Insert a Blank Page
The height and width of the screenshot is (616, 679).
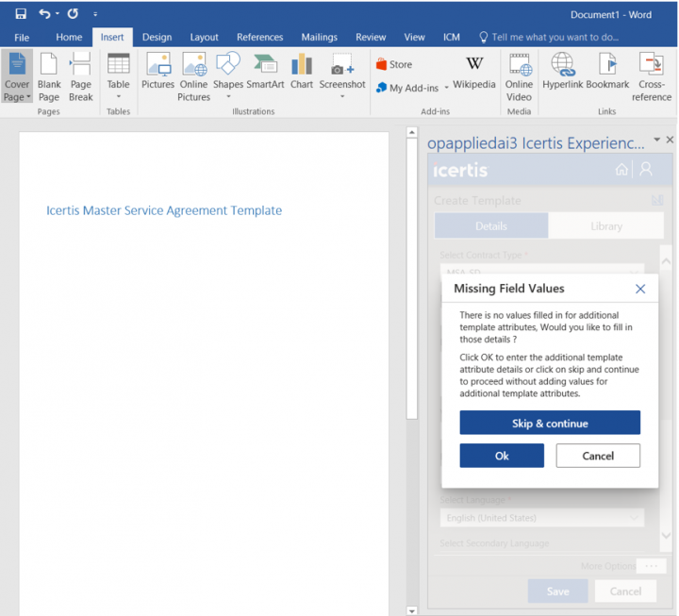(49, 76)
